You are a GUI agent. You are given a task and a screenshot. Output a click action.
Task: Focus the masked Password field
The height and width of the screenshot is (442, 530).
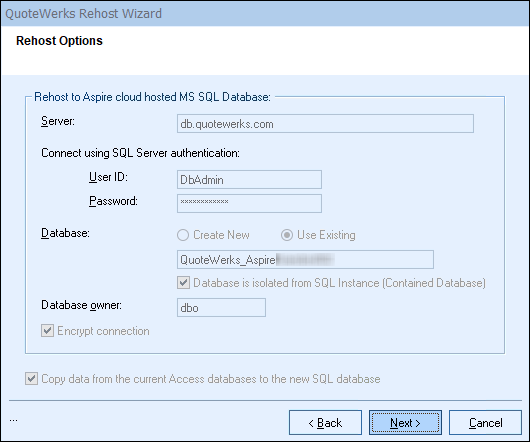(249, 203)
